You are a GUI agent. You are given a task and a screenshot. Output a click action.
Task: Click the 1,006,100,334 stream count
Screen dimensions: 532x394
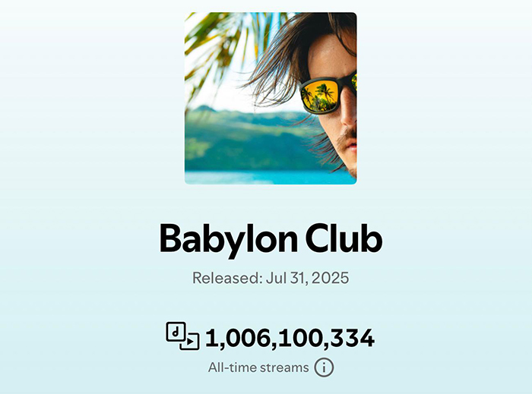point(290,338)
